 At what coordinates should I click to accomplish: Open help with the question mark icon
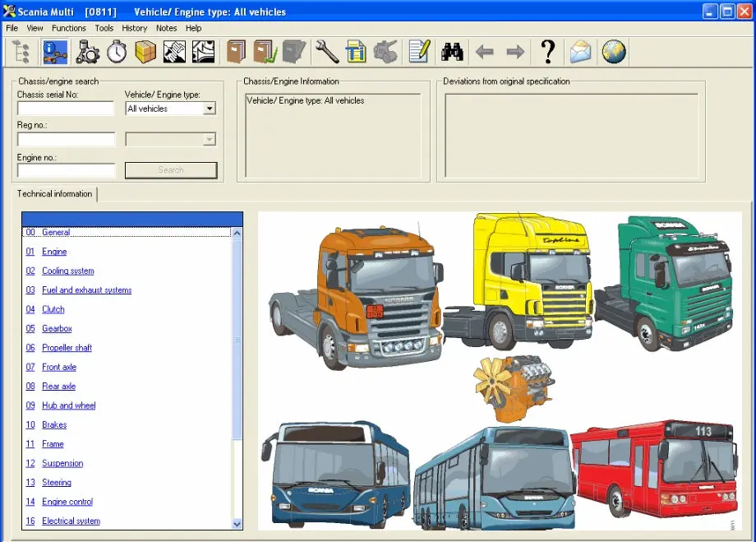548,52
